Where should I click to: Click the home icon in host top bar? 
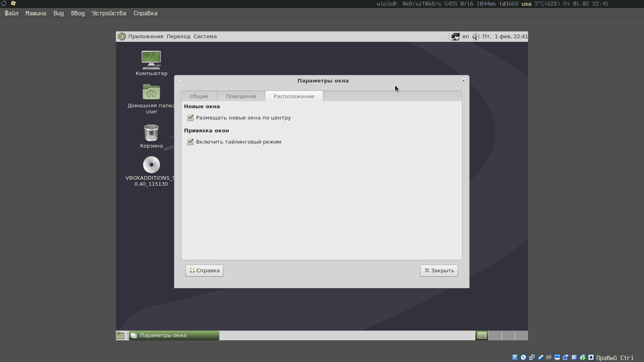coord(4,3)
